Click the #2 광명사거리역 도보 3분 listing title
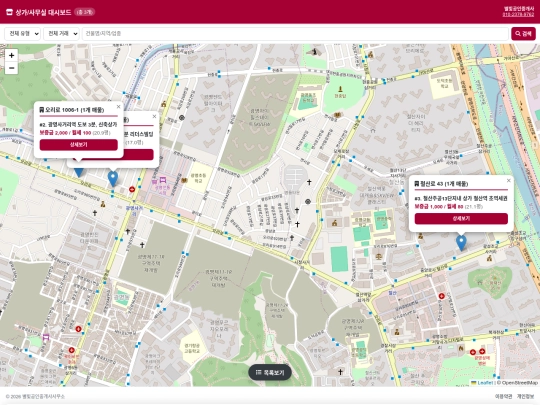The image size is (540, 405). 78,124
